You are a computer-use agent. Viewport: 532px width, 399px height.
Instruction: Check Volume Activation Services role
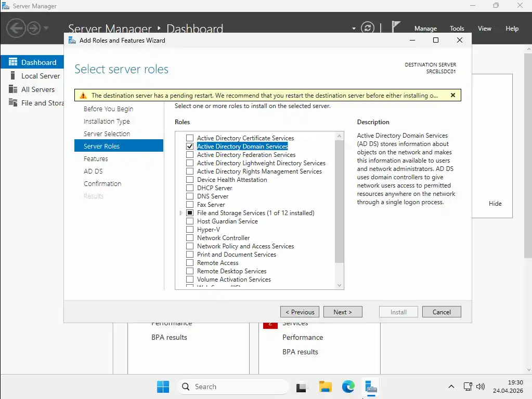point(190,280)
